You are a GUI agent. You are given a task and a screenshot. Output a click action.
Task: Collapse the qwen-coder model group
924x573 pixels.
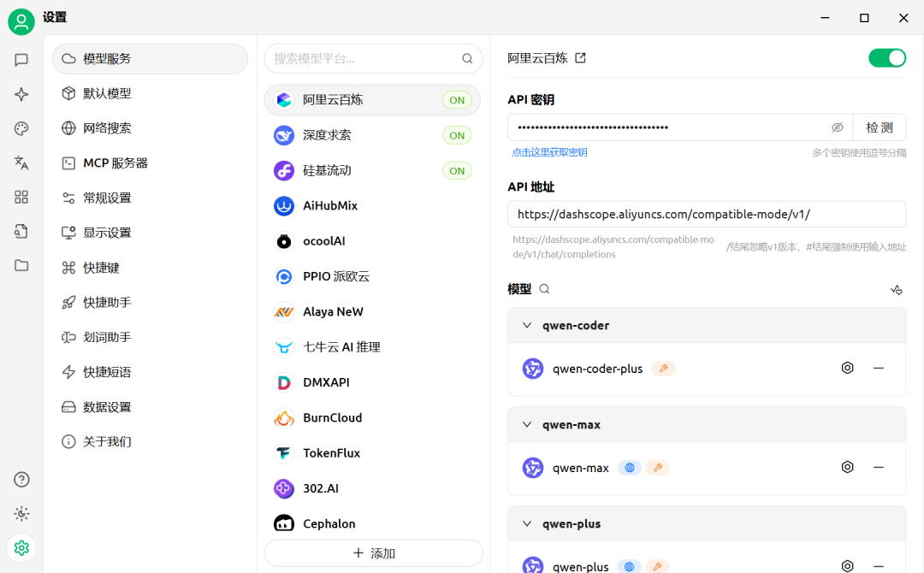pyautogui.click(x=527, y=325)
